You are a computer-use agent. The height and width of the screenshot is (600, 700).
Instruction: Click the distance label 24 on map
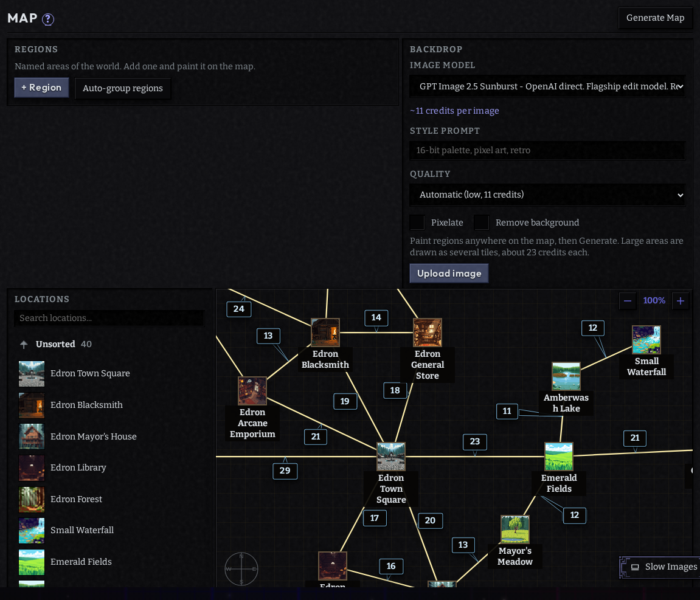[239, 309]
